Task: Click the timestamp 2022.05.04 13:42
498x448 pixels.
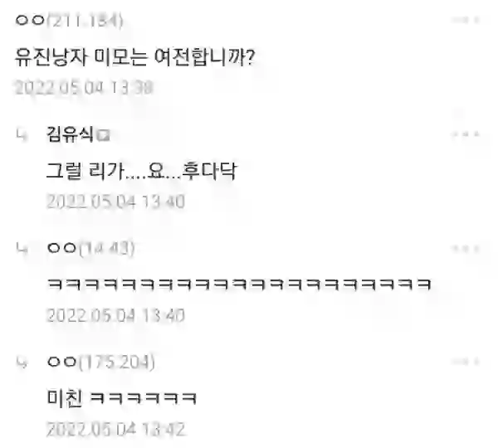Action: point(115,429)
